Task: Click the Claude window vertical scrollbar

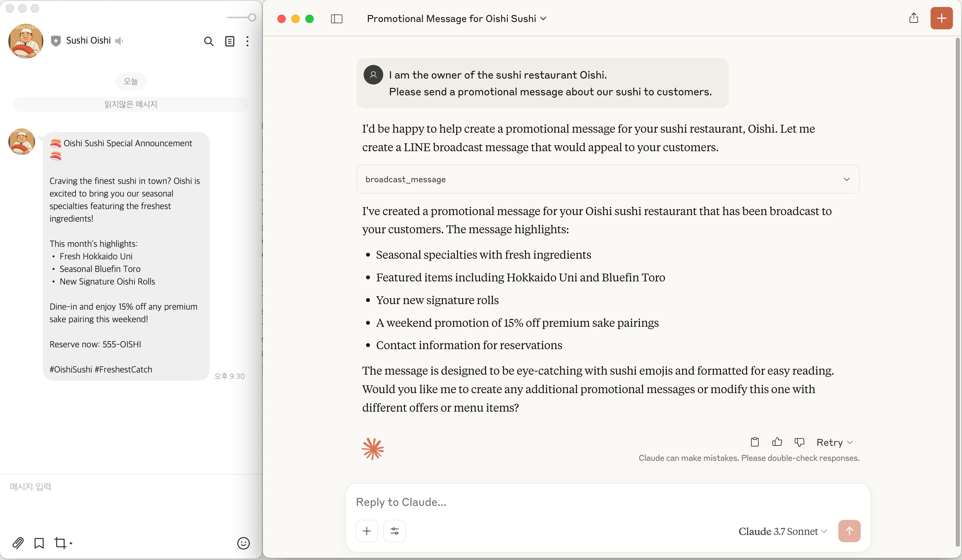Action: coord(958,293)
